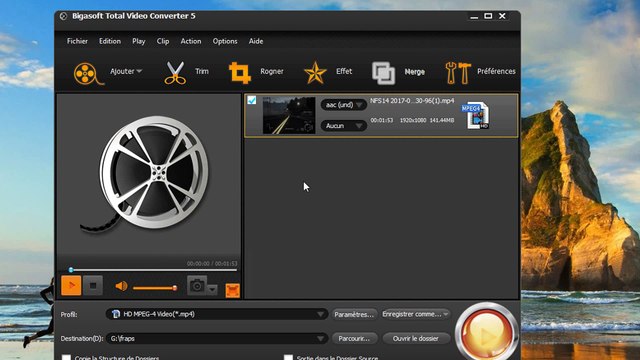
Task: Open the Fichier menu
Action: point(77,41)
